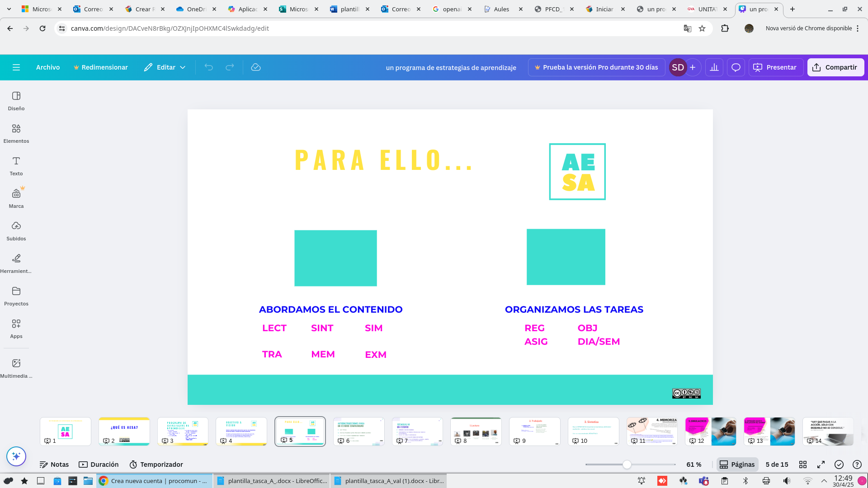
Task: Expand the Editar dropdown menu
Action: [165, 67]
